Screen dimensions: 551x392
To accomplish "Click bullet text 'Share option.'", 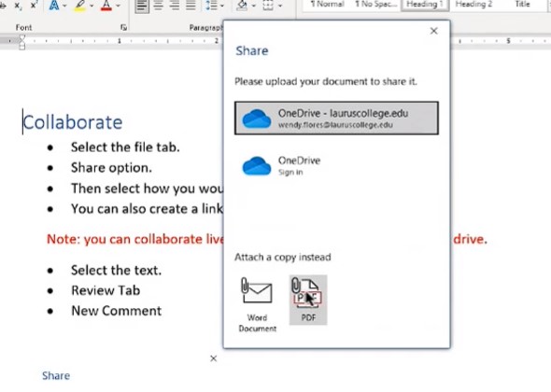I will pyautogui.click(x=111, y=168).
